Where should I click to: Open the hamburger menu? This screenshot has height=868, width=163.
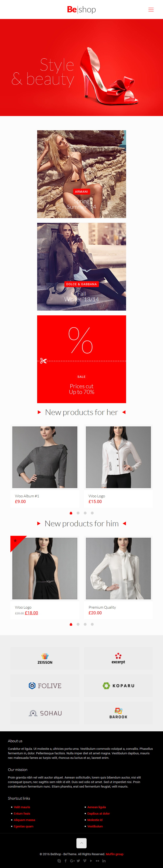pyautogui.click(x=151, y=9)
